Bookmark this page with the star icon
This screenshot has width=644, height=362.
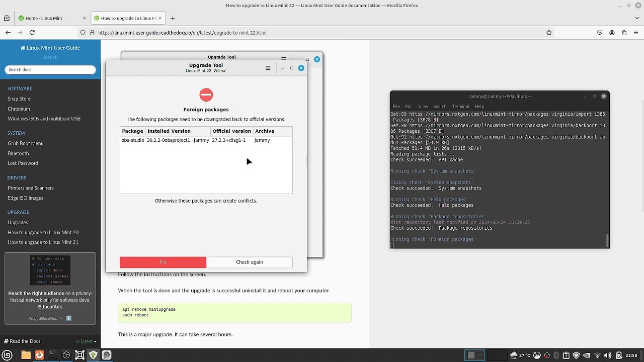(x=549, y=33)
